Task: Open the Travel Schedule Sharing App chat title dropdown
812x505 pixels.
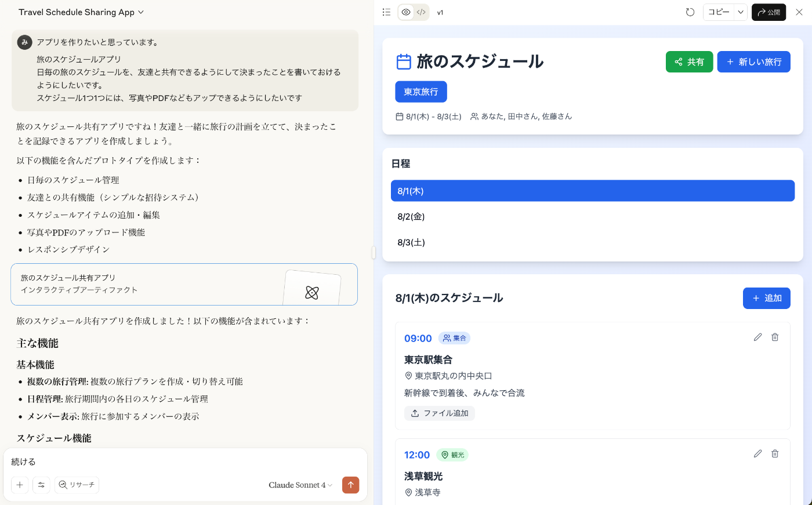Action: tap(81, 12)
